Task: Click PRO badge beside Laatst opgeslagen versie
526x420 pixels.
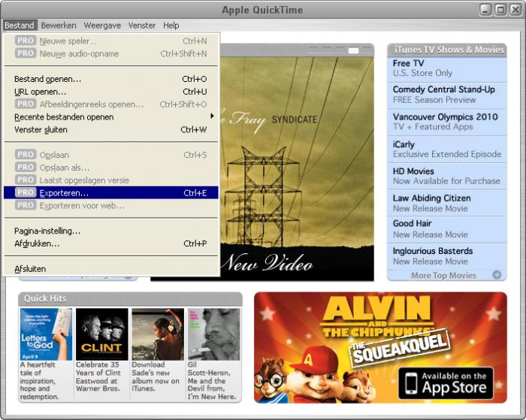Action: click(x=26, y=180)
